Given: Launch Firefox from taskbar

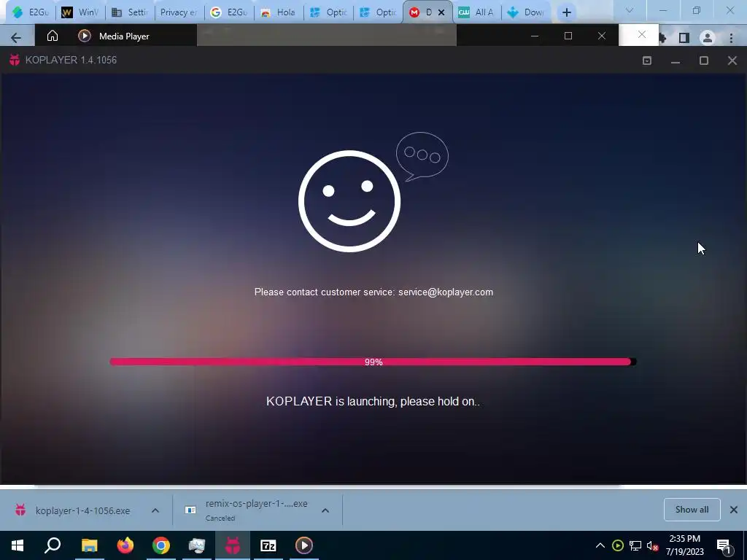Looking at the screenshot, I should pyautogui.click(x=125, y=545).
